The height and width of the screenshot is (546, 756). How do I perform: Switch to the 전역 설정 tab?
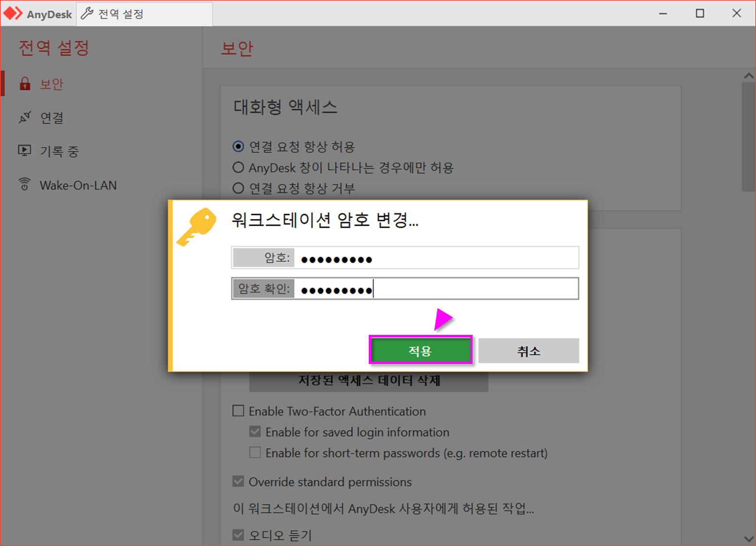coord(145,14)
